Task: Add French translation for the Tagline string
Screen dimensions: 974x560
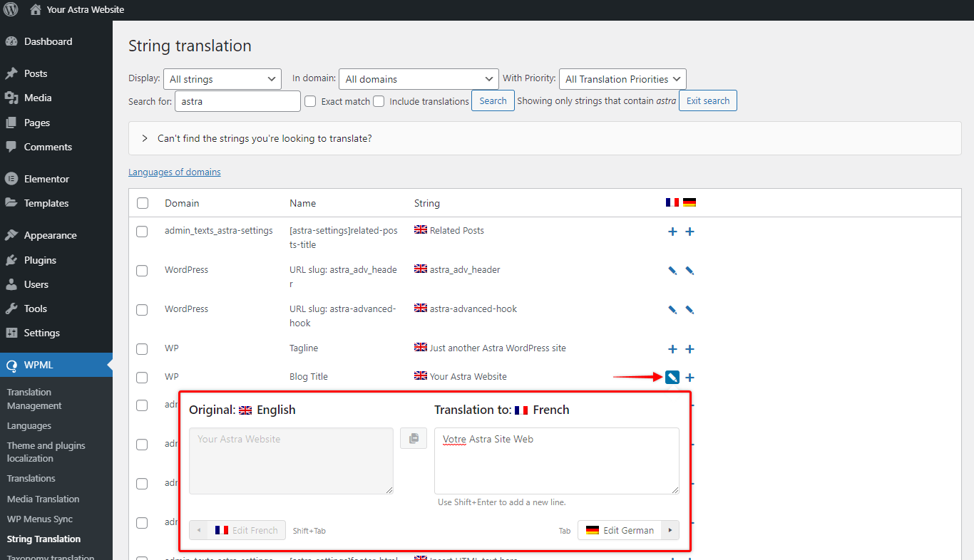Action: (x=672, y=349)
